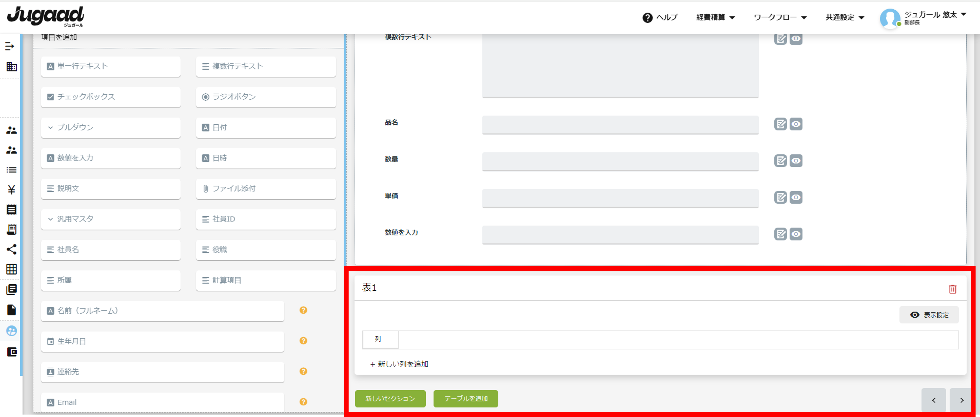Open help for 連絡先 item
The image size is (980, 417).
coord(303,371)
